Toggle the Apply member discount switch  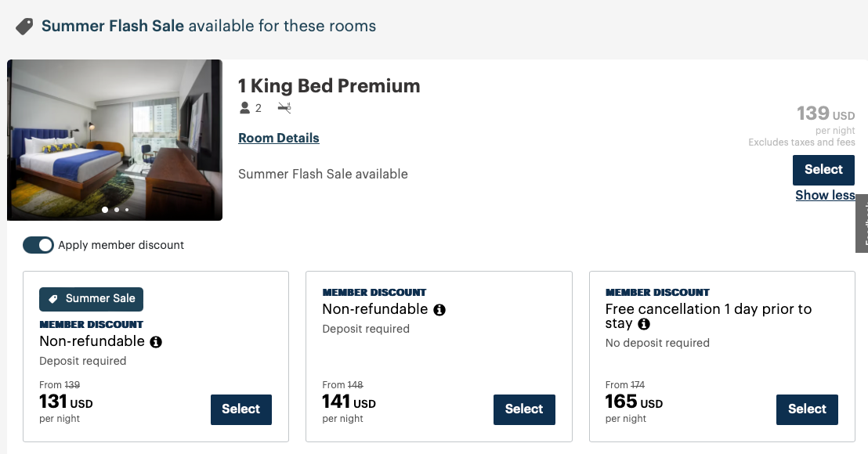tap(38, 245)
